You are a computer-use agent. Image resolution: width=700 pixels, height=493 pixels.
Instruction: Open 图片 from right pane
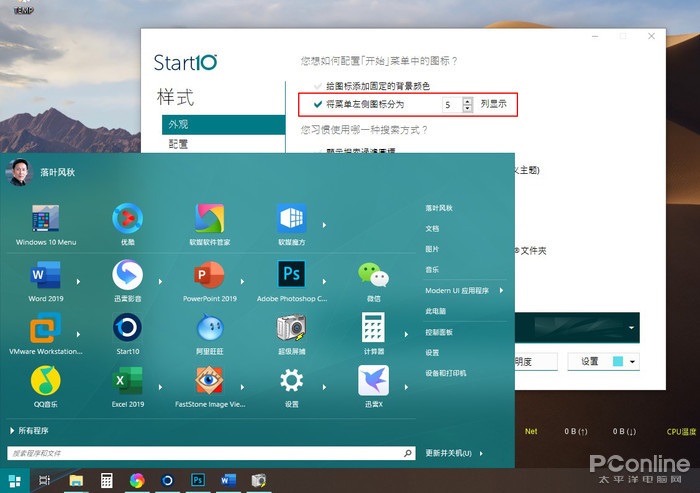click(432, 249)
